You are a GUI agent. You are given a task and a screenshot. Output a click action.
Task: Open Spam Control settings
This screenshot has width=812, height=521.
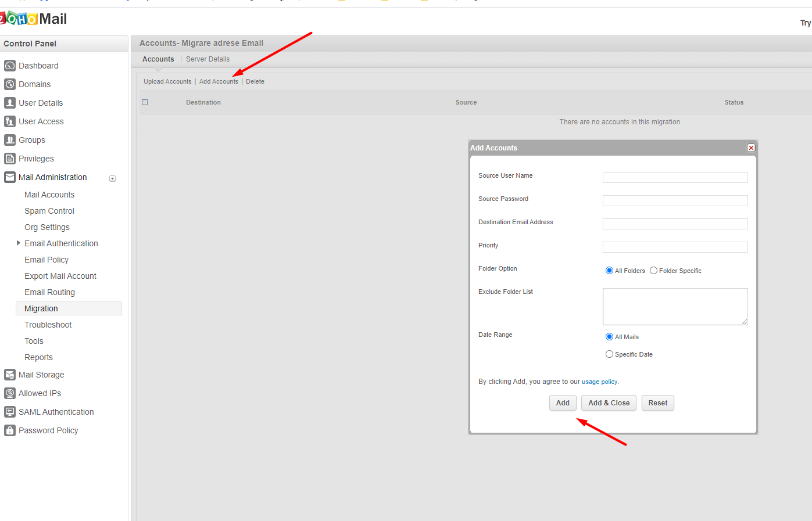pos(49,211)
